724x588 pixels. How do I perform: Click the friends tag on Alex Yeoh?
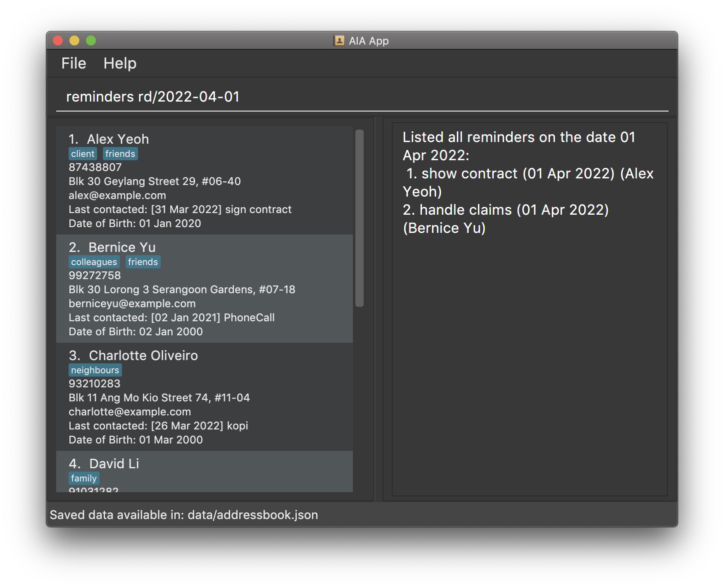click(120, 154)
